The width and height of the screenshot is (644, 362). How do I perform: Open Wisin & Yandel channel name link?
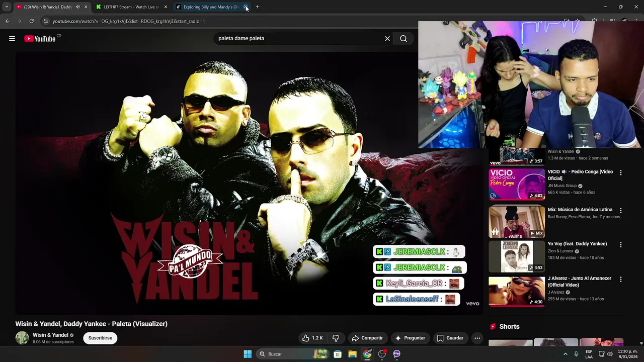[50, 335]
